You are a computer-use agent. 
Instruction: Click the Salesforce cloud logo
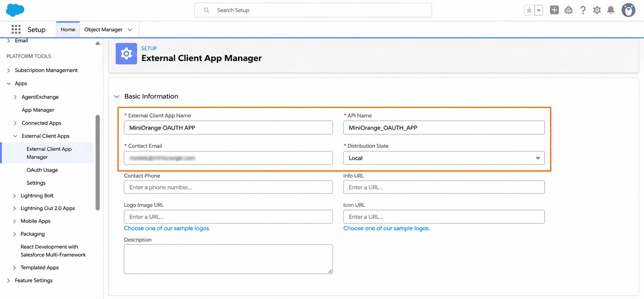[15, 10]
